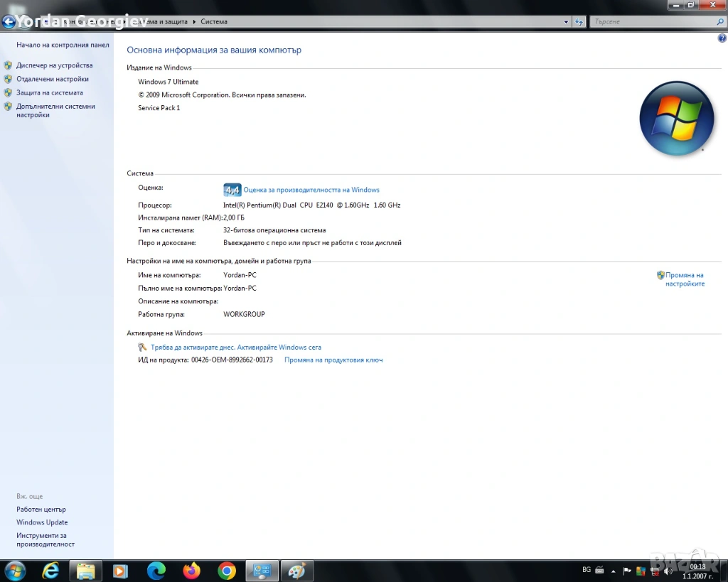Open the BG input language selector
The height and width of the screenshot is (582, 728).
[587, 570]
